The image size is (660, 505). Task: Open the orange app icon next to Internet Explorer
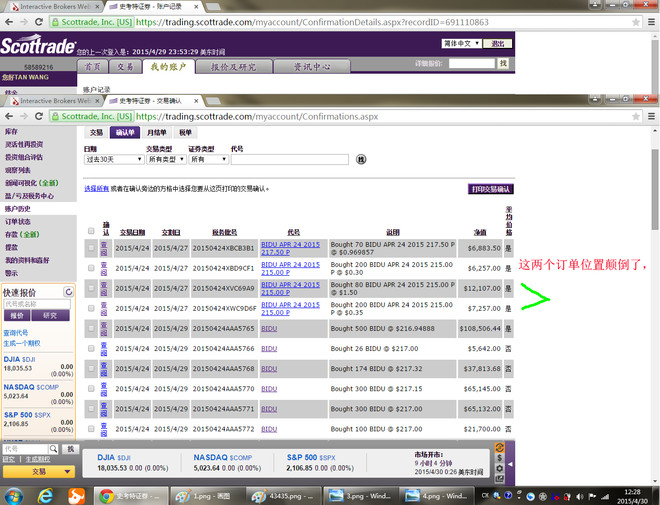pyautogui.click(x=76, y=496)
